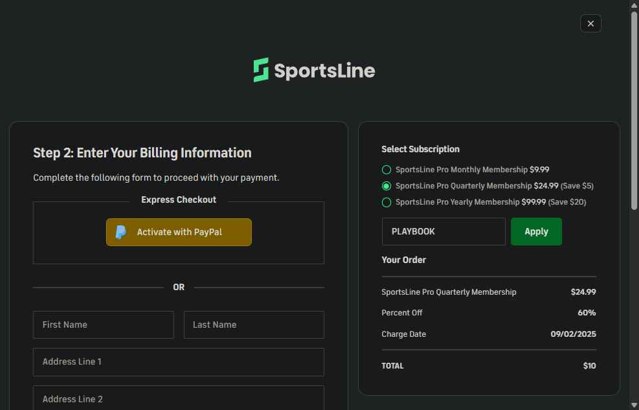Click the Last Name field

tap(254, 325)
